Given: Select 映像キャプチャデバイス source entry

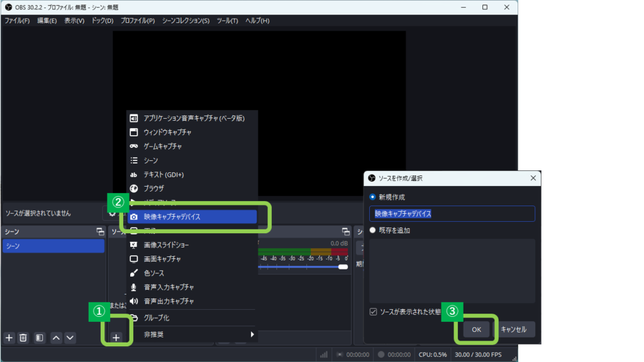Looking at the screenshot, I should click(192, 216).
